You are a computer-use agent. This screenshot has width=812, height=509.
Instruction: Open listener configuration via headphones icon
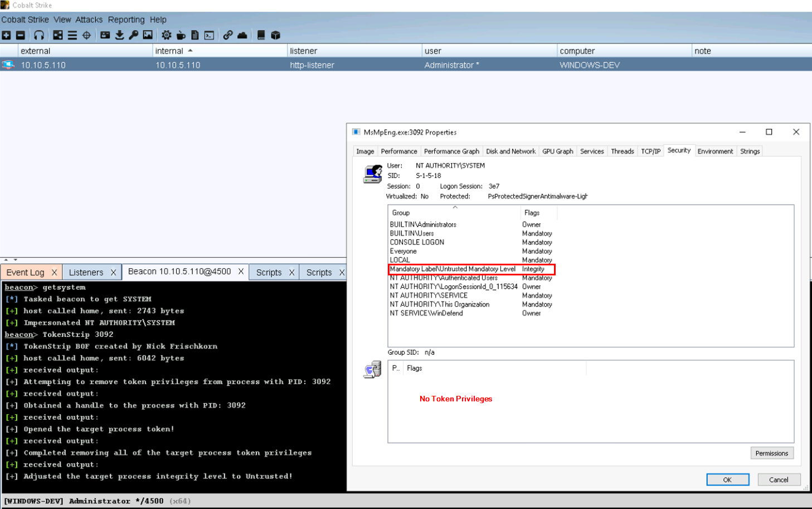click(x=38, y=35)
